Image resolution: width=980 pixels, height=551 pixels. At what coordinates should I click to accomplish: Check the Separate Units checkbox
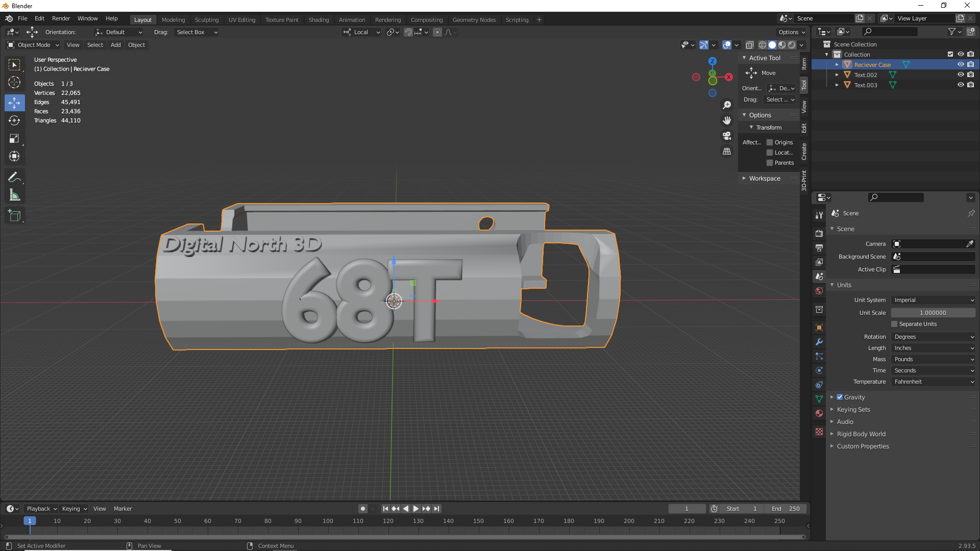click(x=894, y=324)
